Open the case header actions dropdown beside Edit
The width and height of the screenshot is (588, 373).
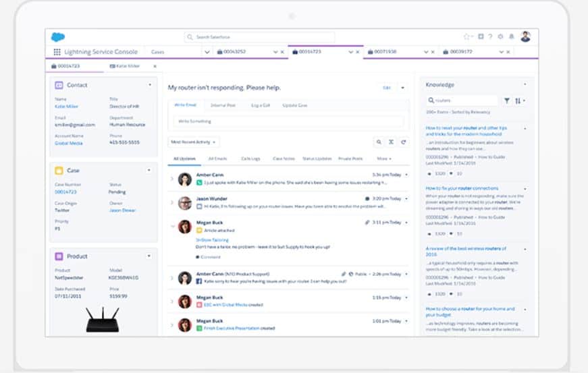pyautogui.click(x=403, y=88)
